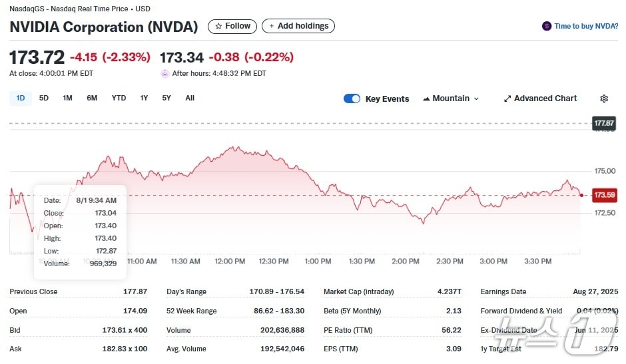Screen dimensions: 626x364
Task: Open the Advanced Chart view
Action: (x=540, y=98)
